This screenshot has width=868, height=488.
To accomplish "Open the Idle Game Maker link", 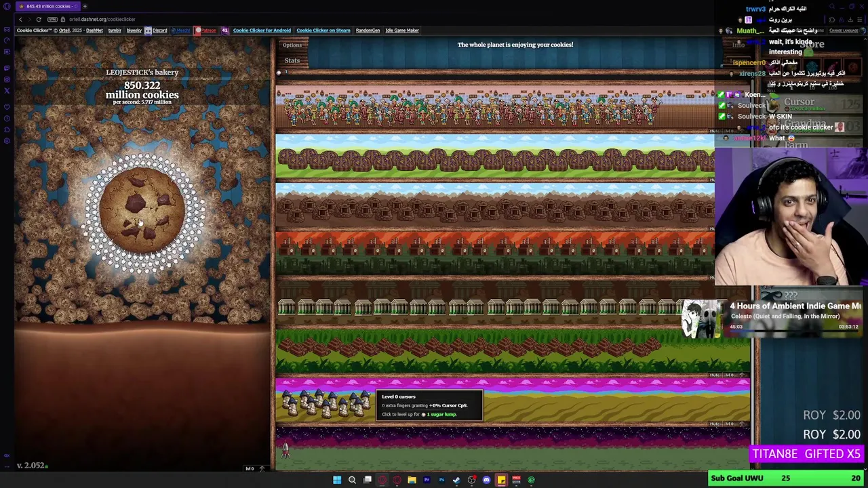I will point(402,30).
